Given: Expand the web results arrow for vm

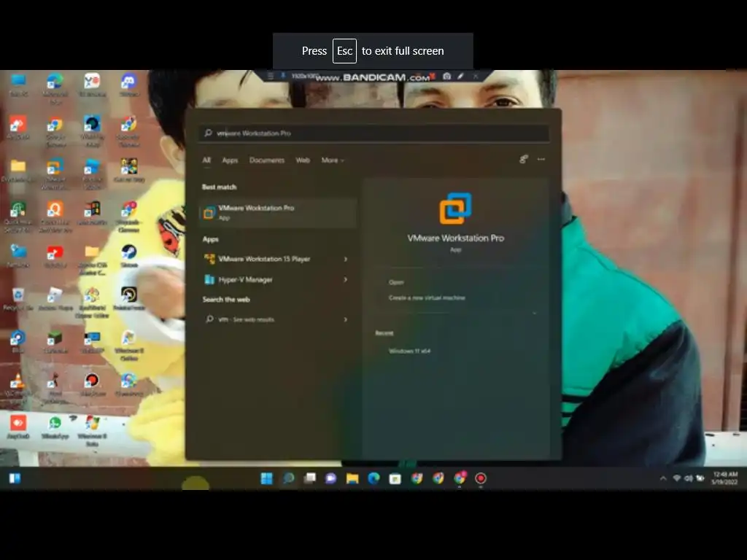Looking at the screenshot, I should coord(346,319).
